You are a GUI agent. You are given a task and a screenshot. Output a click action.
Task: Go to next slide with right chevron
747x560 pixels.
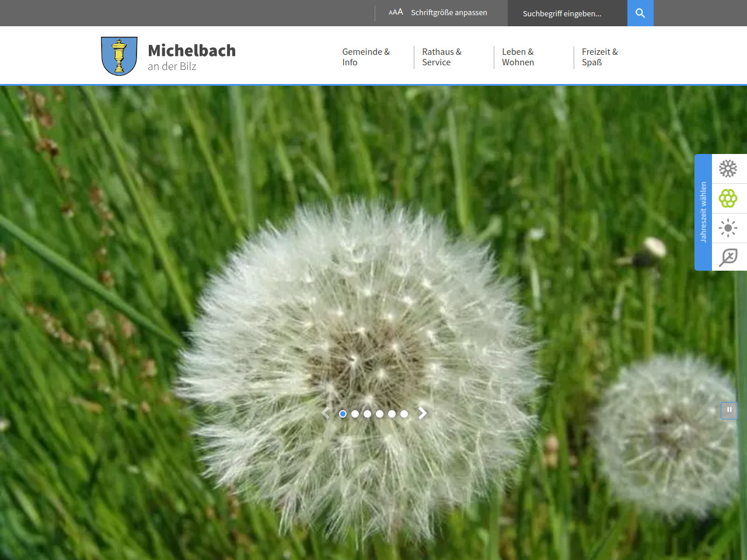pyautogui.click(x=423, y=414)
